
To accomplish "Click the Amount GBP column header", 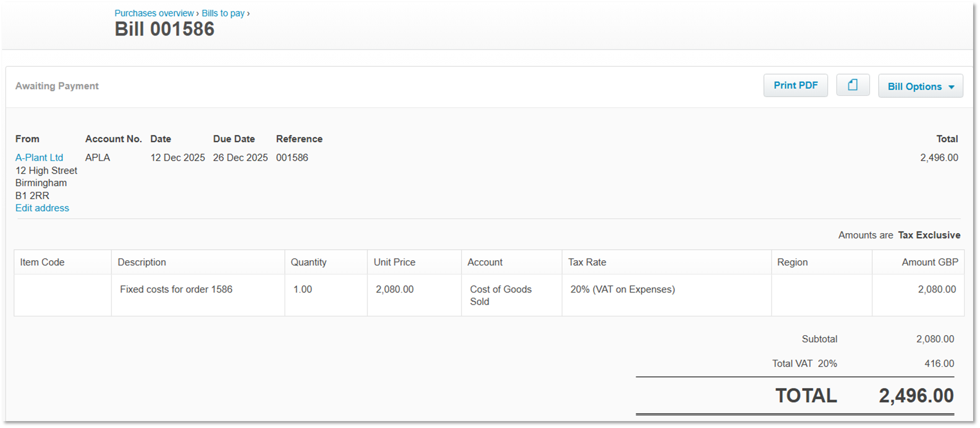I will click(930, 262).
